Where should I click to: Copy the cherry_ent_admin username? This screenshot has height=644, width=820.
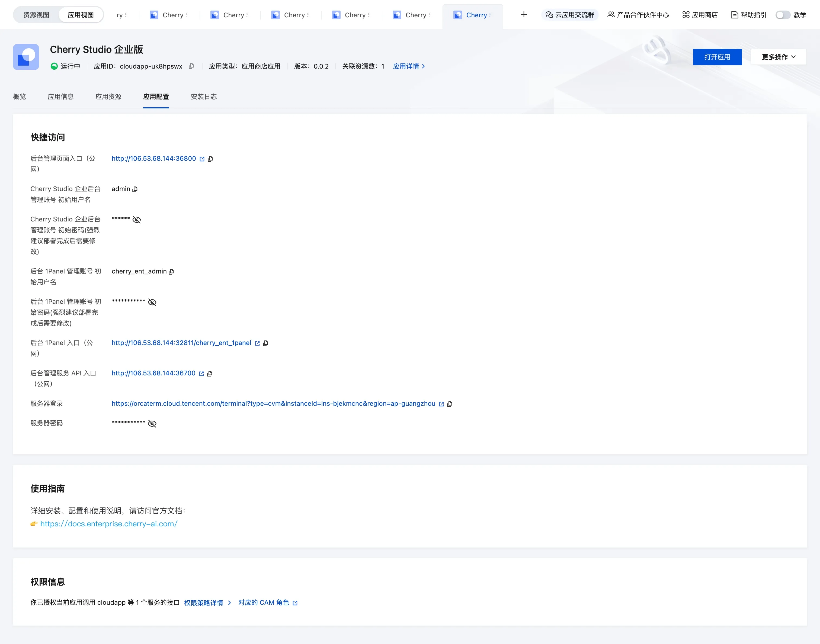171,272
